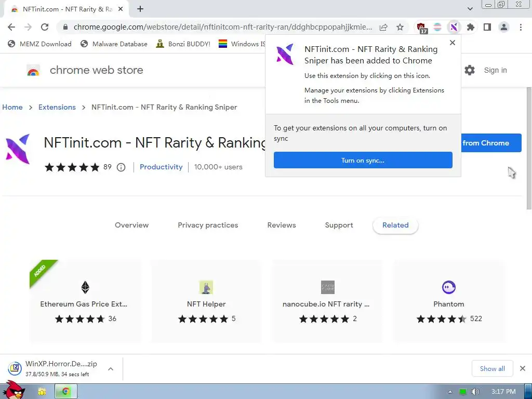Go to Home breadcrumb link

coord(12,107)
